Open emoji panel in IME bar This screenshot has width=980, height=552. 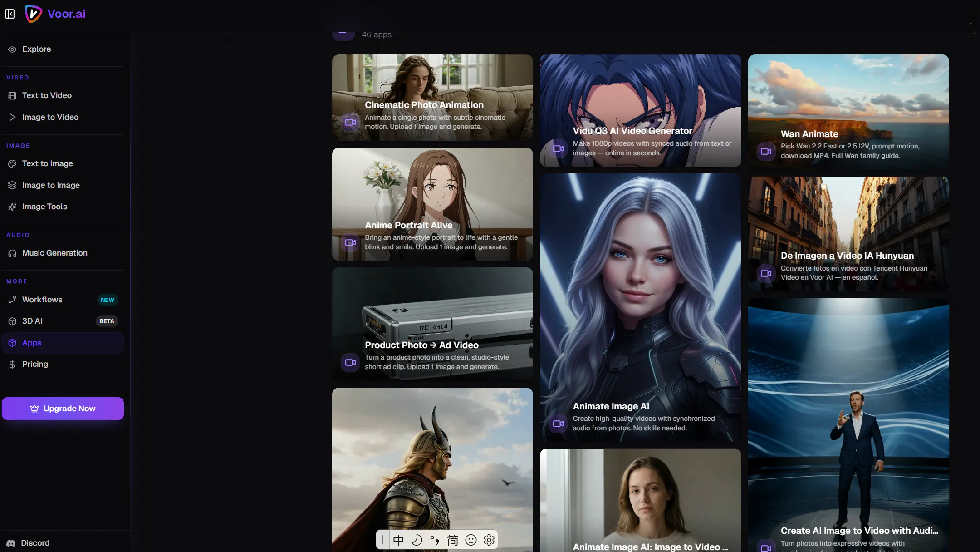click(471, 540)
